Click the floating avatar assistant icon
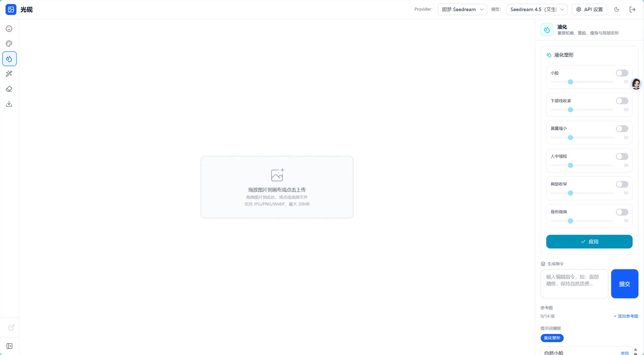 point(636,83)
